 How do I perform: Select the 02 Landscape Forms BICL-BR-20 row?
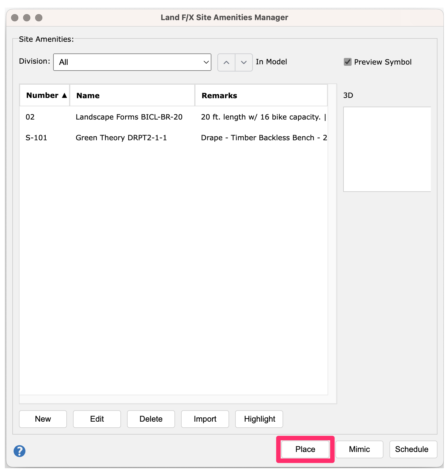pyautogui.click(x=129, y=117)
